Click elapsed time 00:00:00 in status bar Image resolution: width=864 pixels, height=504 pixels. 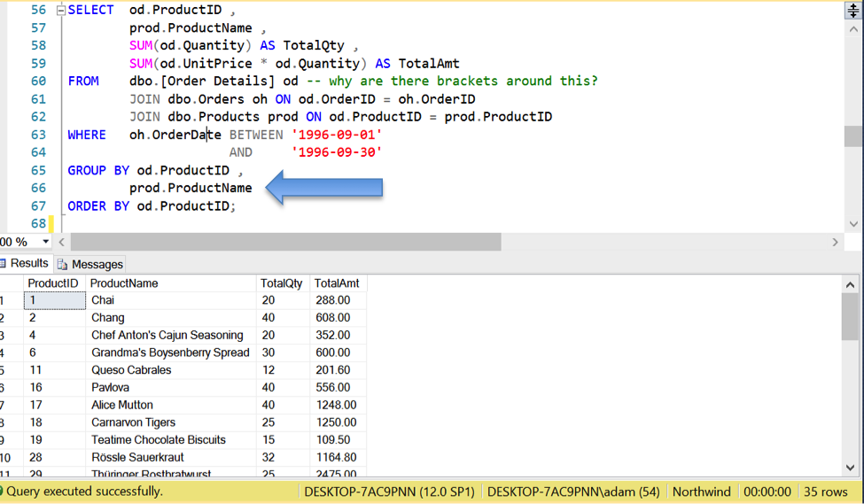click(x=767, y=492)
